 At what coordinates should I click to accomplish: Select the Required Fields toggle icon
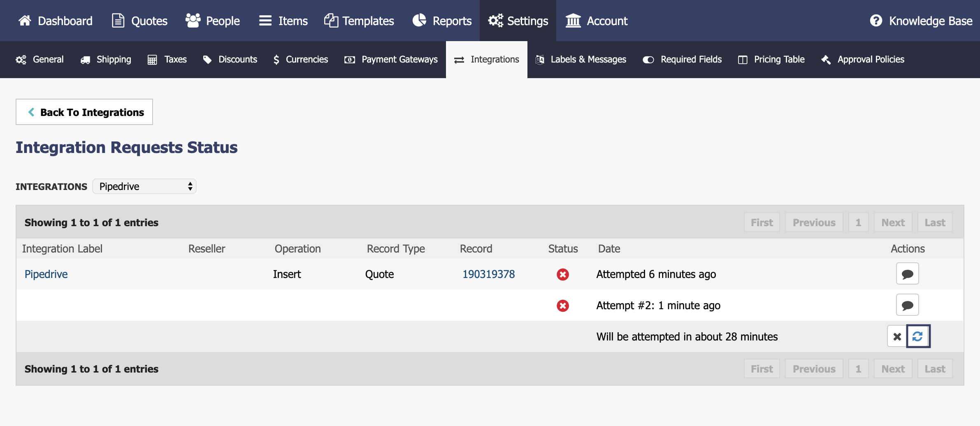pyautogui.click(x=648, y=60)
